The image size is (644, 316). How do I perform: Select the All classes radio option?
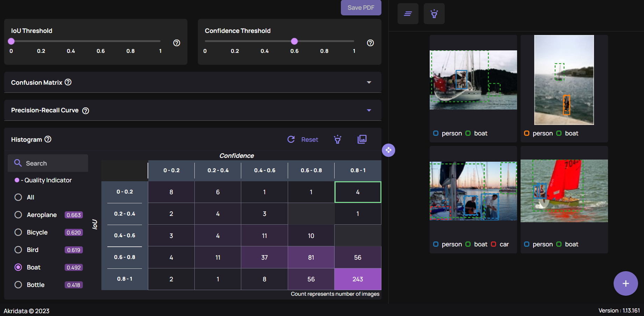point(18,197)
